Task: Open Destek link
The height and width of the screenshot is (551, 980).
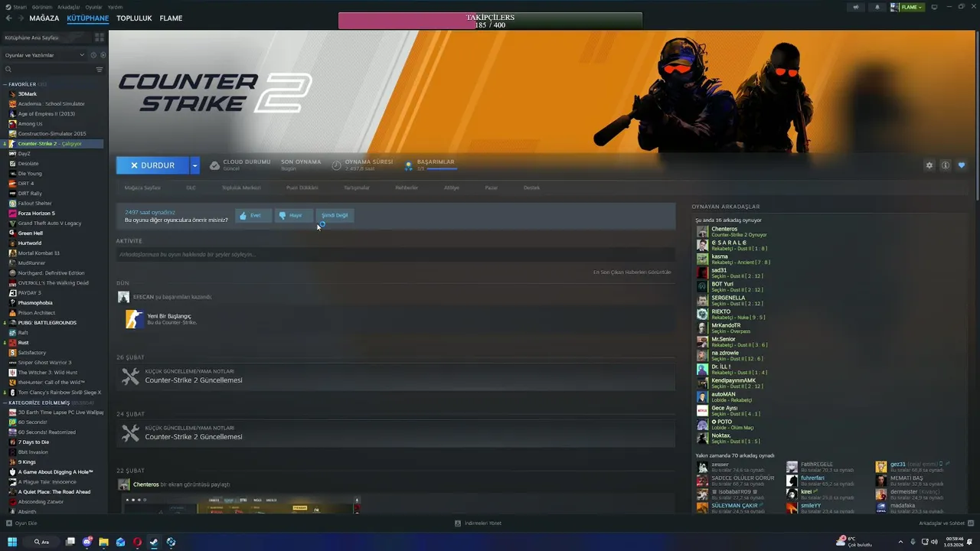Action: click(x=531, y=187)
